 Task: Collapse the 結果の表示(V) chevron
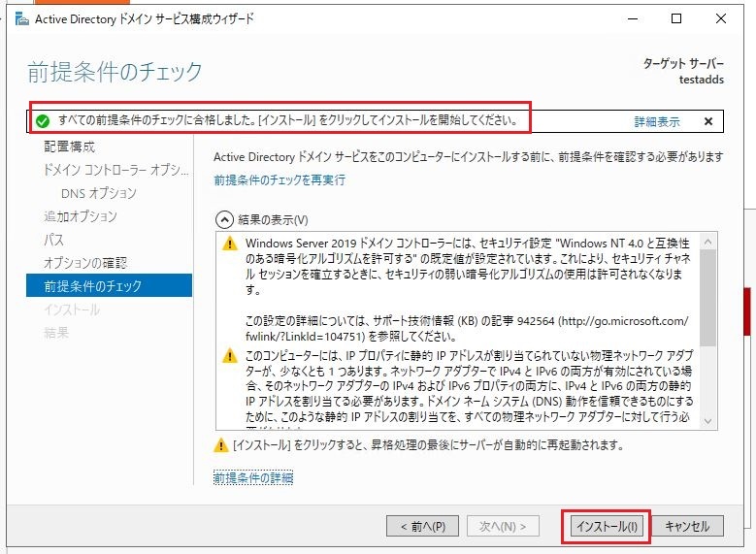pos(224,220)
